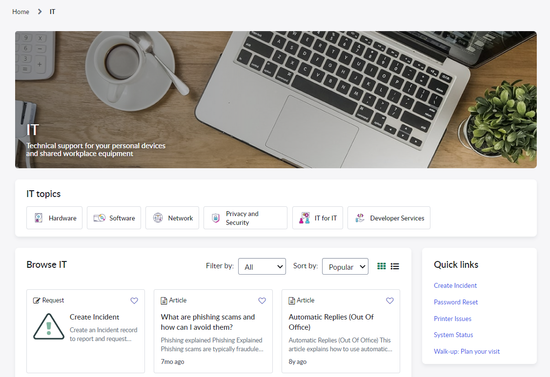Click the Create Incident warning triangle icon
Image resolution: width=550 pixels, height=377 pixels.
49,327
